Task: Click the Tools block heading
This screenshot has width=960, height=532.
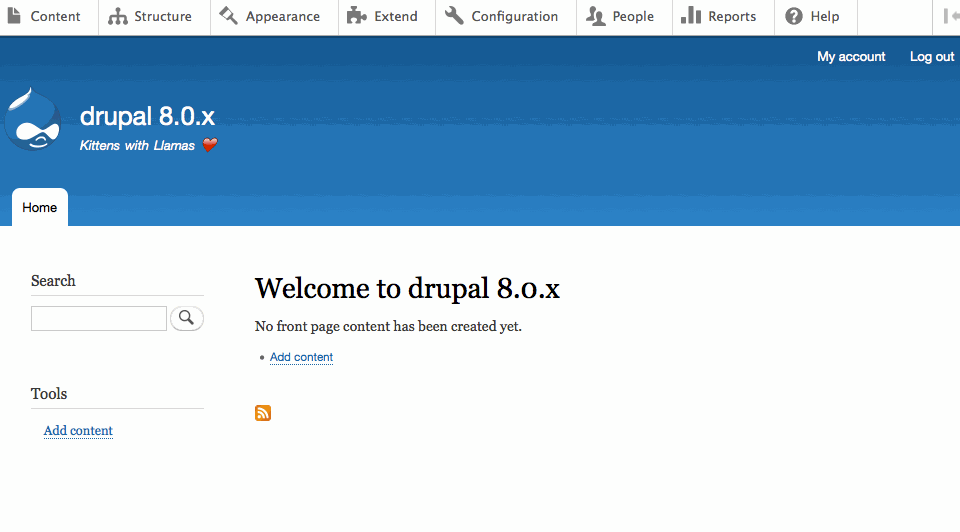Action: [49, 394]
